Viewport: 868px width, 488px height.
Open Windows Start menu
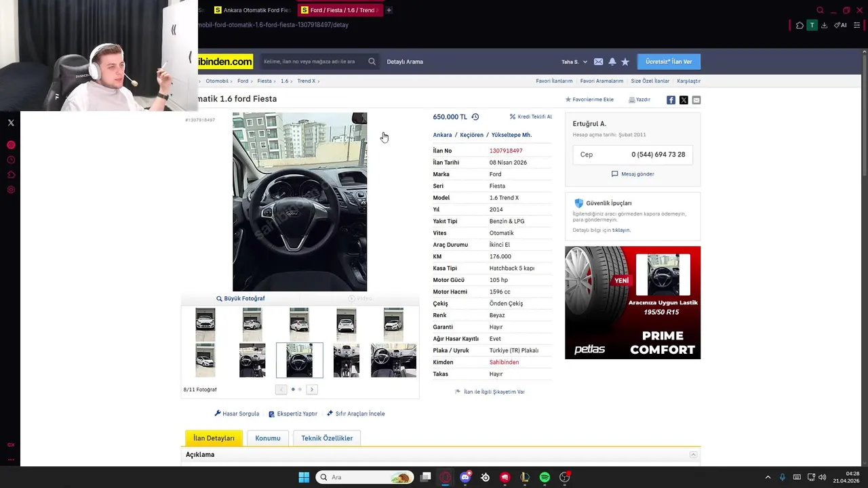(304, 477)
